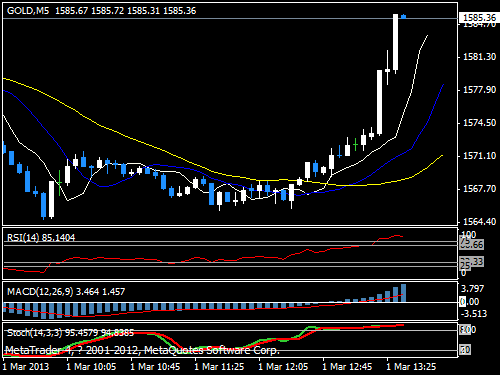This screenshot has width=500, height=375.
Task: Click the 1571.10 price axis label
Action: click(x=479, y=156)
